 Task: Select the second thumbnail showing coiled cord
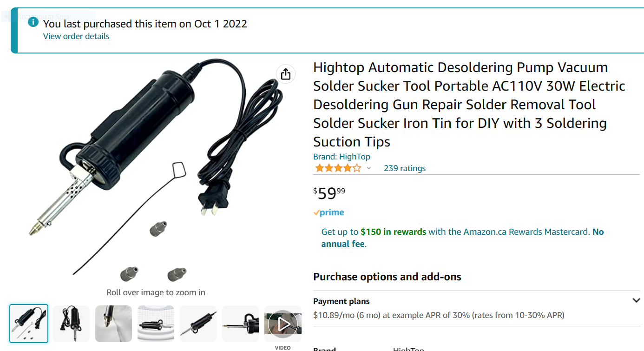pos(71,324)
